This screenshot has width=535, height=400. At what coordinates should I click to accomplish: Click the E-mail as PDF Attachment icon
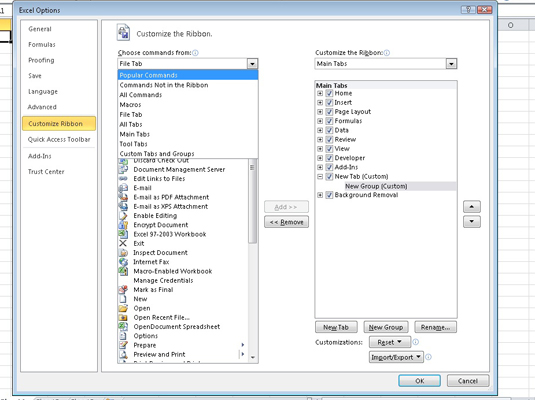(x=123, y=197)
